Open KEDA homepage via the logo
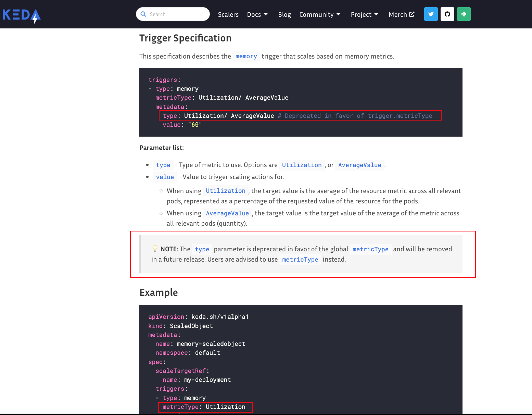532x415 pixels. (x=21, y=14)
